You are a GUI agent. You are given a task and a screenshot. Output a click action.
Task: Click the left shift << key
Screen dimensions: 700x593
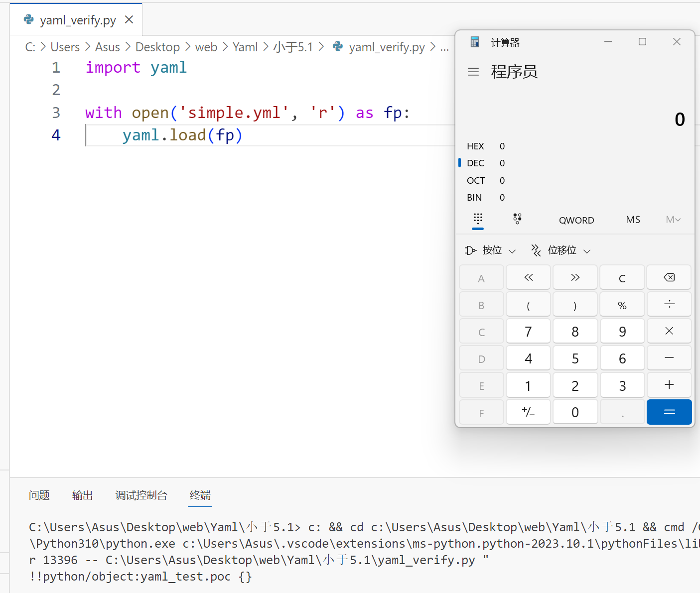click(529, 277)
